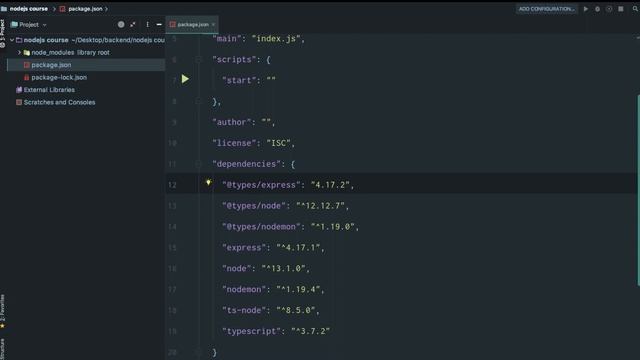Click the collapse all icon in Project panel
The image size is (640, 360).
pyautogui.click(x=133, y=24)
